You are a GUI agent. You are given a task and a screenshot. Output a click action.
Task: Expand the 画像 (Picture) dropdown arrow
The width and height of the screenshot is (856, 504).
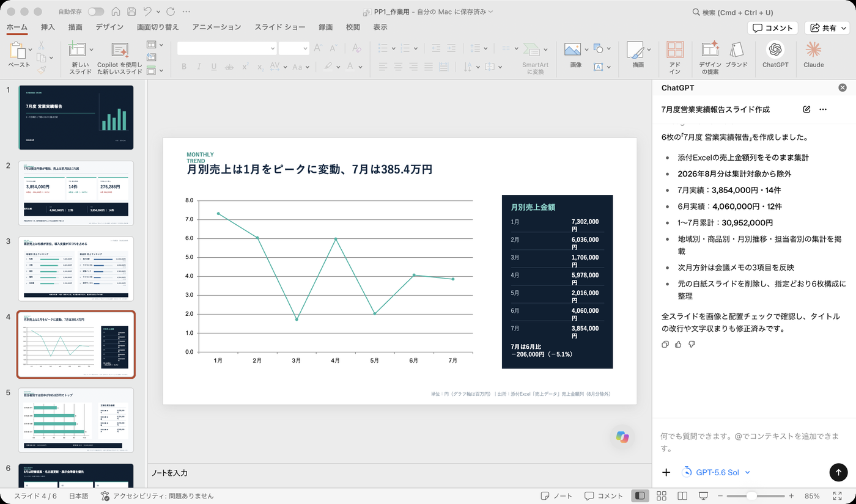(x=586, y=49)
